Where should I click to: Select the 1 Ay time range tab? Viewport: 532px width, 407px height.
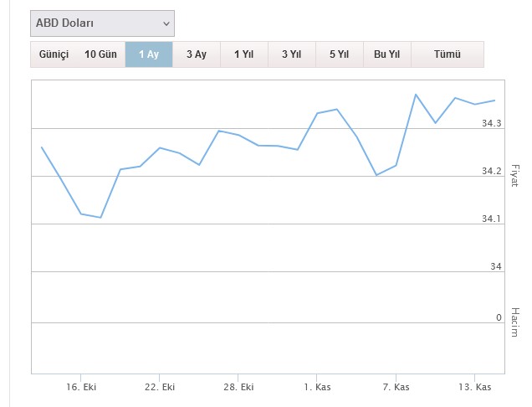(x=149, y=54)
